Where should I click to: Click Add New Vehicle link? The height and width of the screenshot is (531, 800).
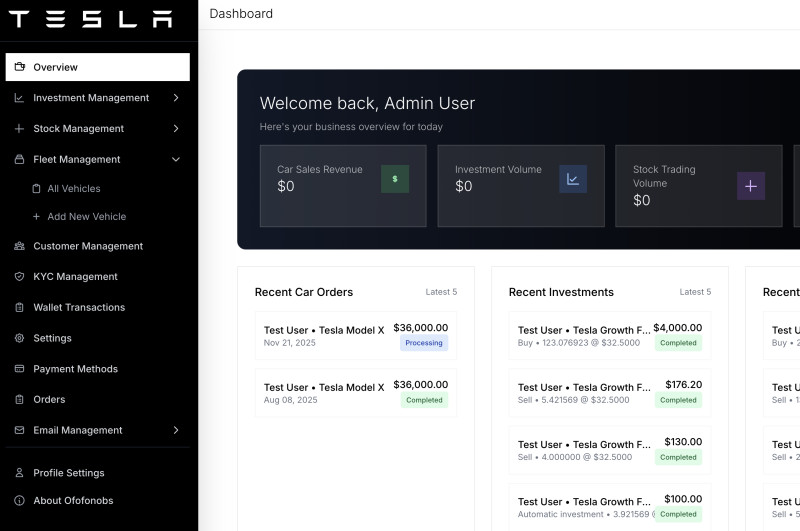pyautogui.click(x=86, y=216)
